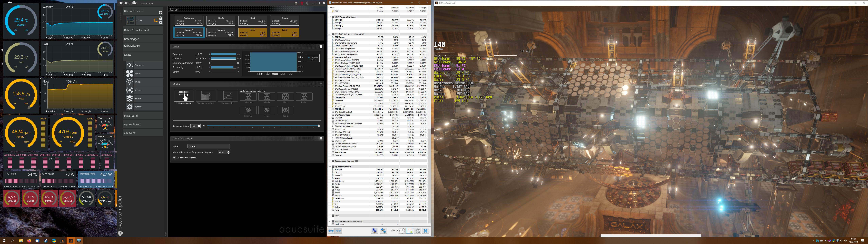The image size is (868, 244).
Task: Click Ausgangsleistung slider handle
Action: pyautogui.click(x=319, y=126)
